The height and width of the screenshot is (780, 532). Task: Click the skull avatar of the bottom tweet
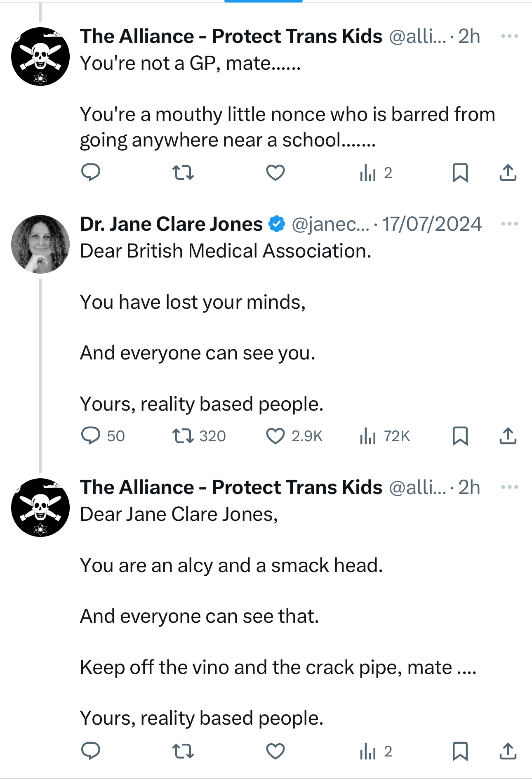click(x=40, y=508)
